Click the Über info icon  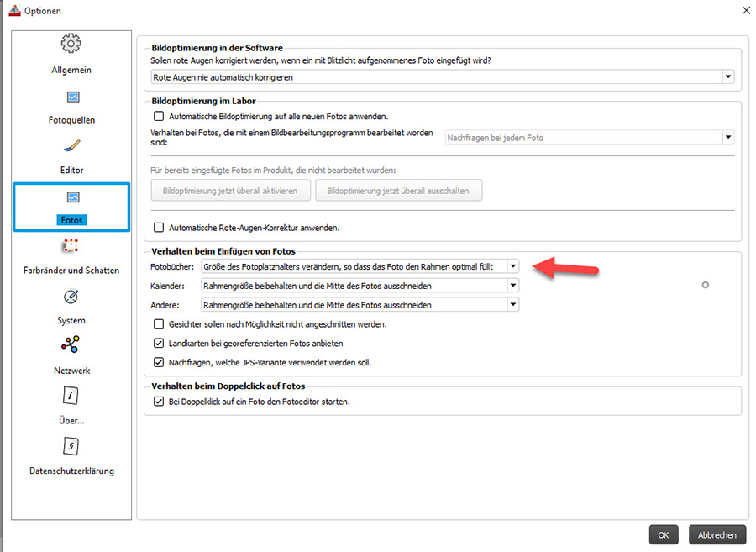[71, 396]
